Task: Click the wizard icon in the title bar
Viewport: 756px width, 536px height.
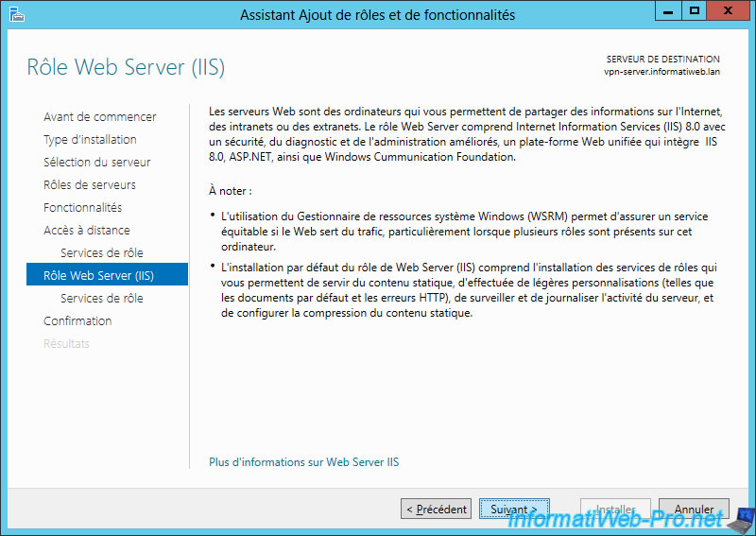Action: [16, 15]
